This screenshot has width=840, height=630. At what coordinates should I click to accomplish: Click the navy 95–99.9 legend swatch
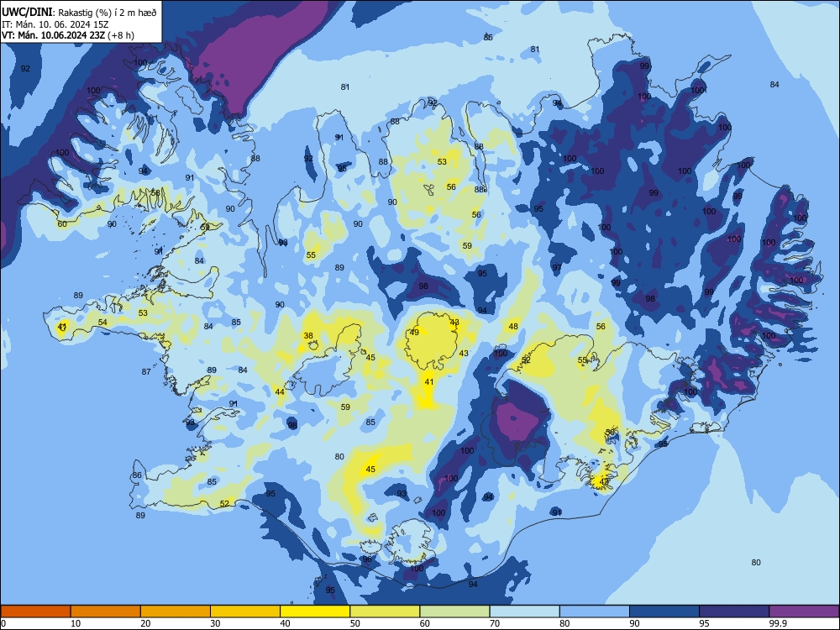pyautogui.click(x=734, y=612)
